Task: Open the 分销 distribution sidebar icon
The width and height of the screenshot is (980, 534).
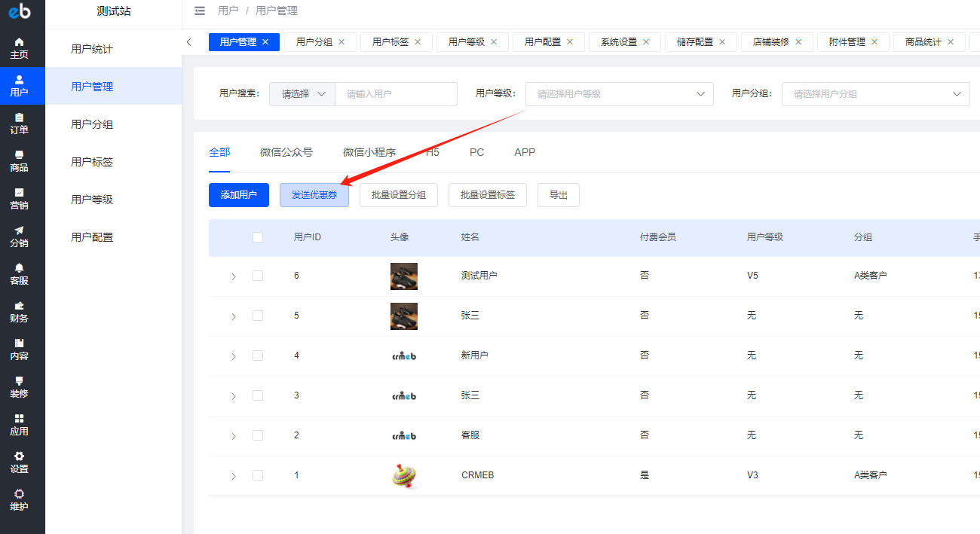Action: coord(20,236)
